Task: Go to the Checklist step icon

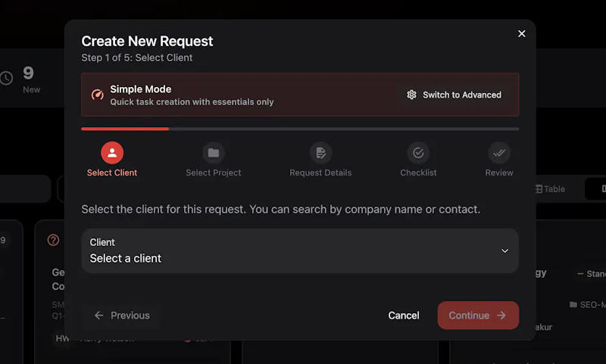Action: tap(418, 153)
